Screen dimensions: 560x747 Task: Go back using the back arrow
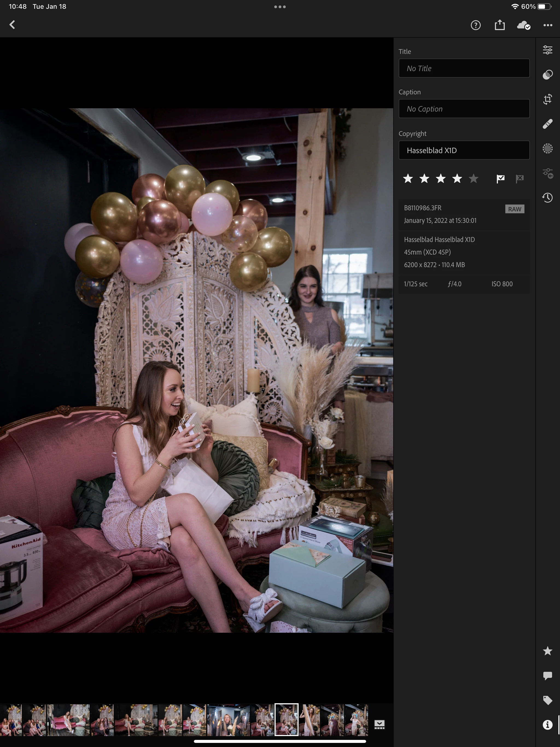(13, 25)
